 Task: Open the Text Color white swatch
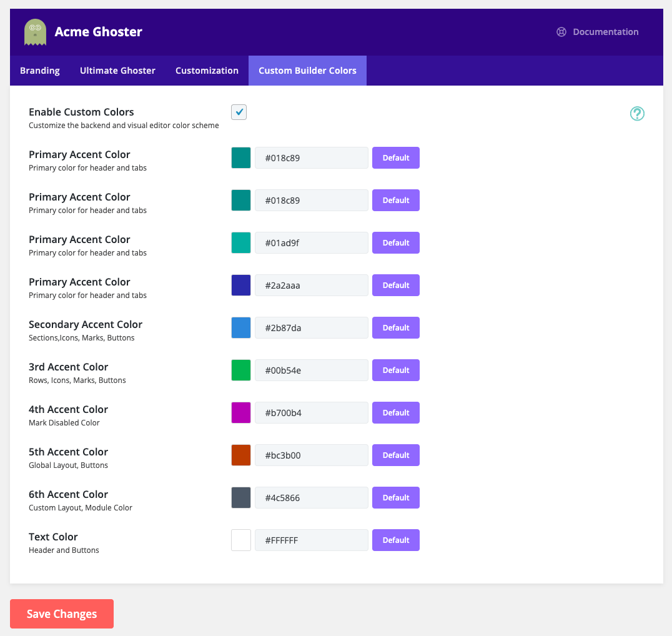(241, 540)
